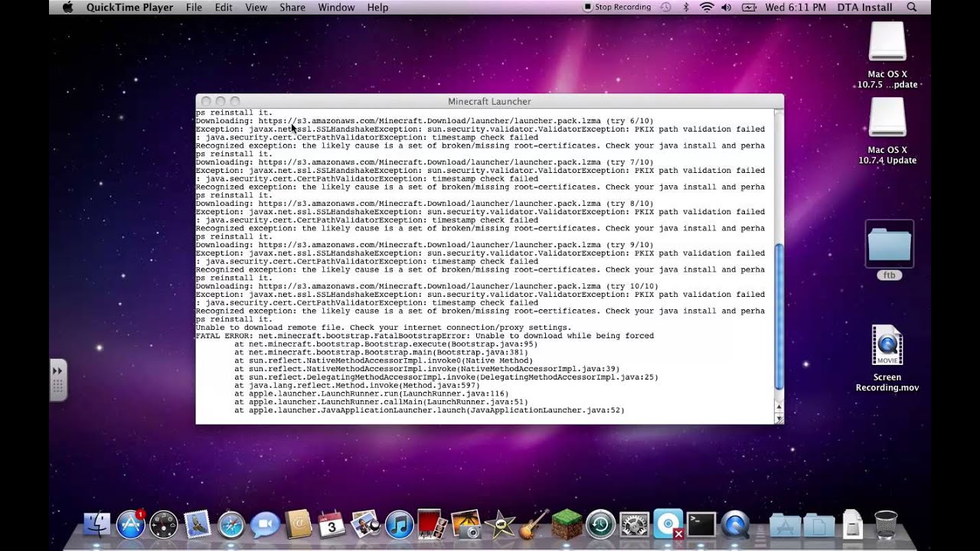This screenshot has height=551, width=980.
Task: Click the Minecraft Launcher scrollbar thumb
Action: coord(779,317)
